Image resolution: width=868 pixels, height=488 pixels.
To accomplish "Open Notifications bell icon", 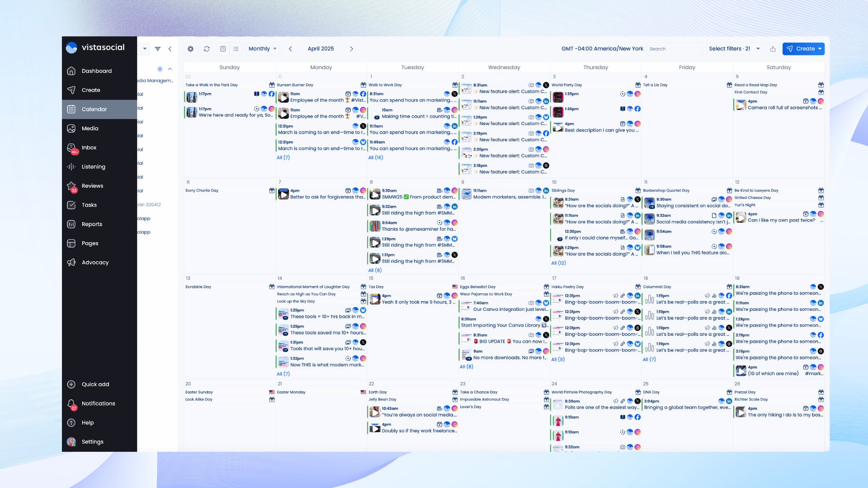I will tap(71, 404).
